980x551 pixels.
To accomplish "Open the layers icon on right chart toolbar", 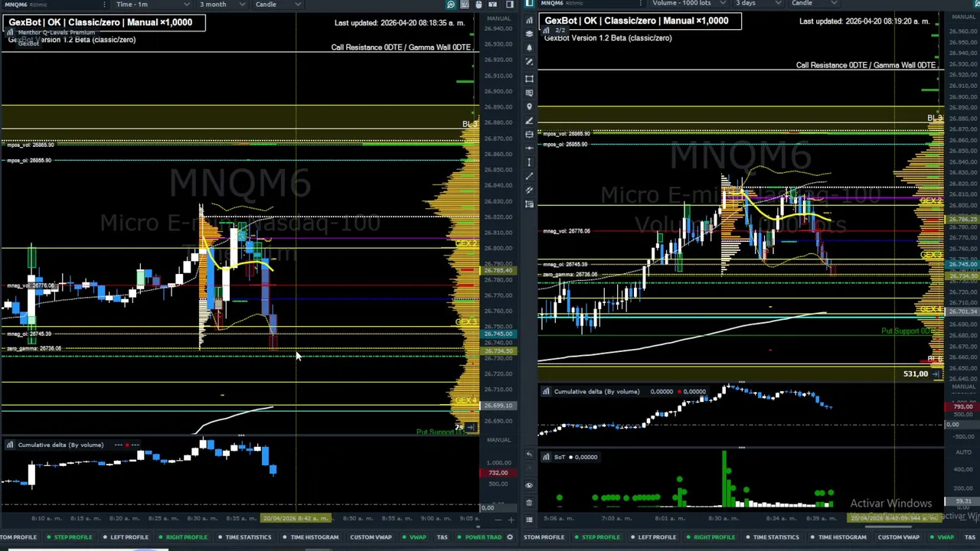I will [529, 34].
